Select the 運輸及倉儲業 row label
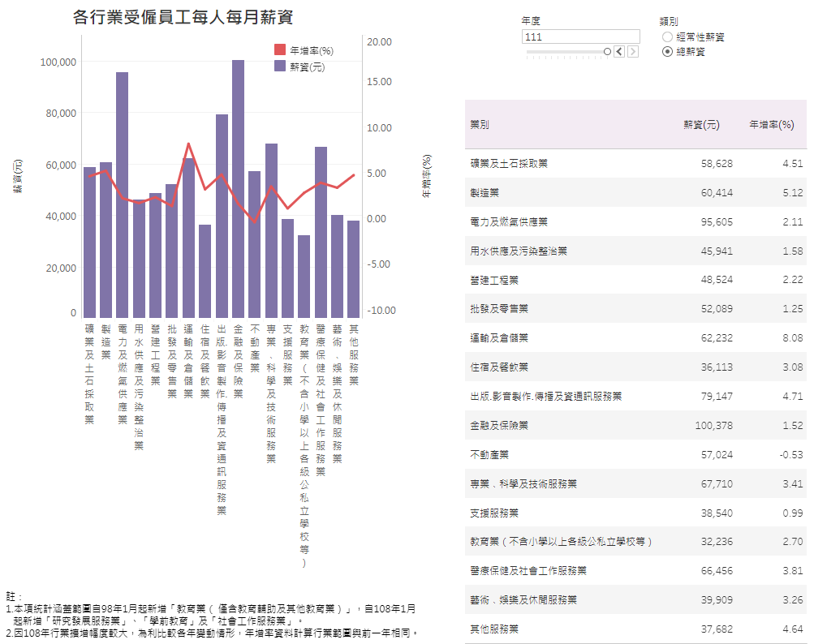 499,338
